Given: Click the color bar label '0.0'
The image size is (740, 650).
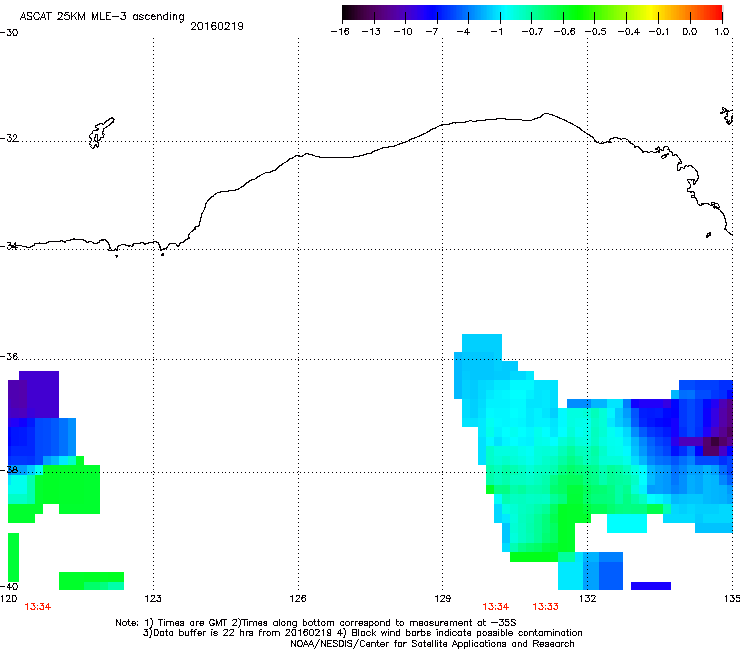Looking at the screenshot, I should pyautogui.click(x=690, y=32).
